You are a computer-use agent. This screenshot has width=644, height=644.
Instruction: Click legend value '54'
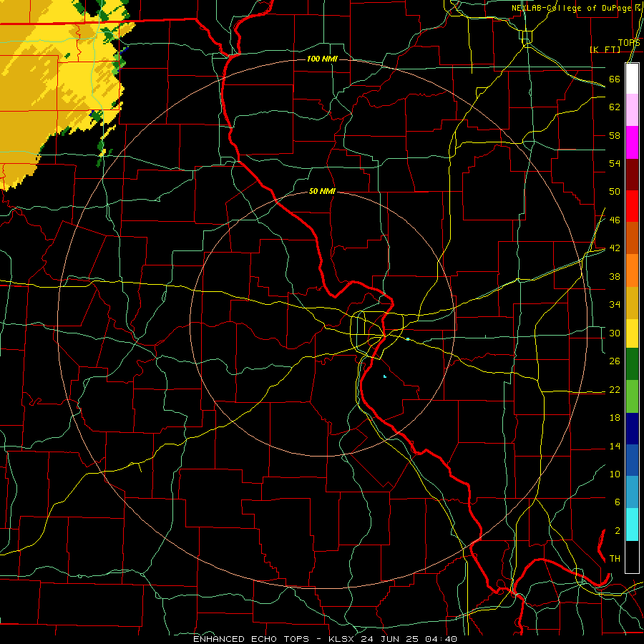click(615, 163)
